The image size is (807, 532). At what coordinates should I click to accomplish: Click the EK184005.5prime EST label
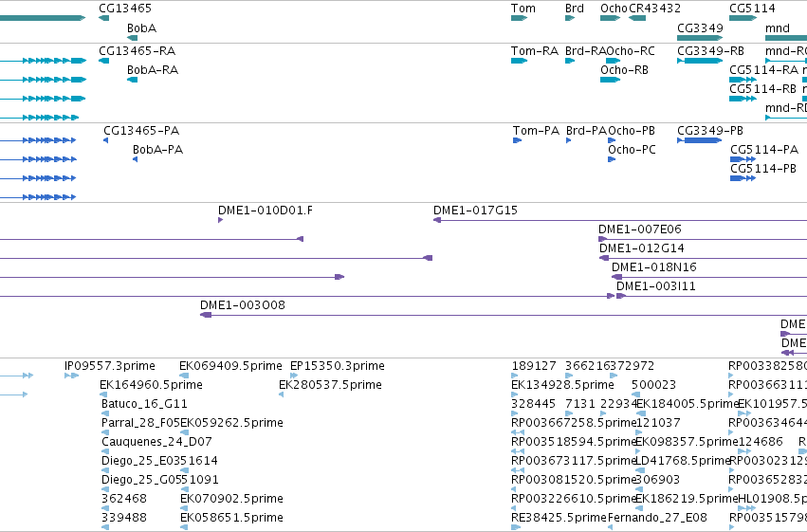pos(688,404)
